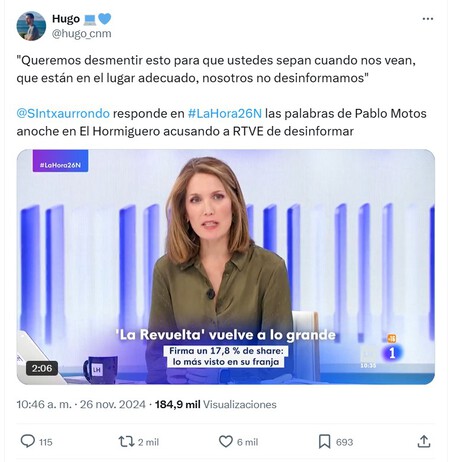The height and width of the screenshot is (462, 450).
Task: Open Hugo's profile avatar
Action: [31, 26]
